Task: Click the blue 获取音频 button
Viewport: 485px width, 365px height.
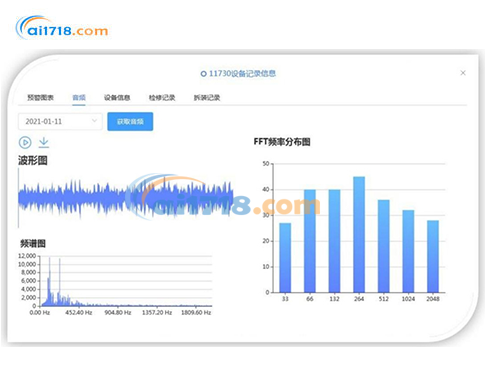Action: point(130,121)
